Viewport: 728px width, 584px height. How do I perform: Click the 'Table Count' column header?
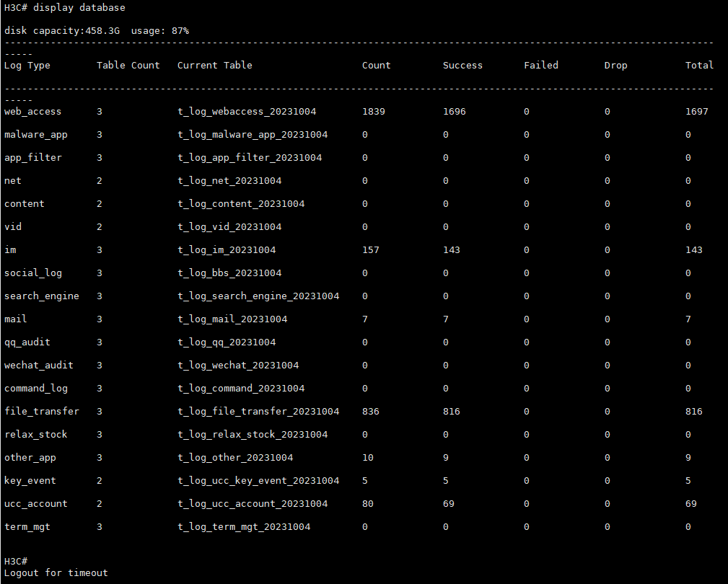pyautogui.click(x=128, y=66)
